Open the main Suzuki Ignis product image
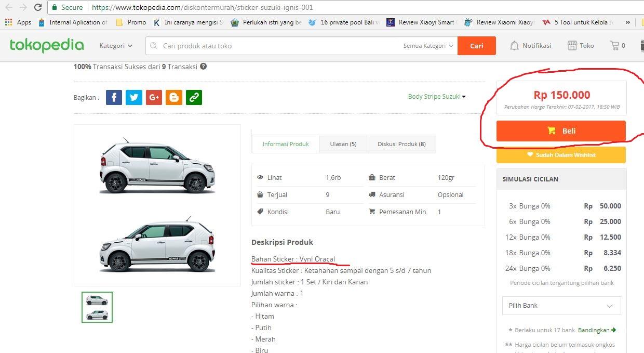 (157, 205)
